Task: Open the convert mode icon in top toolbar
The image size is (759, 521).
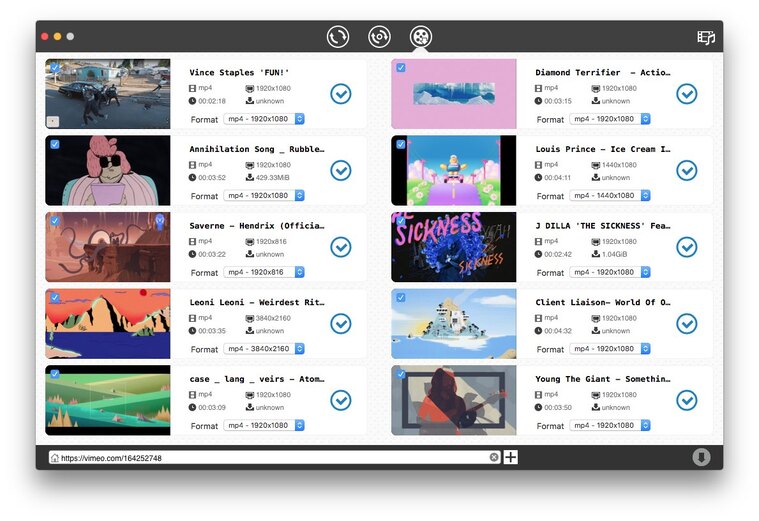Action: 337,37
